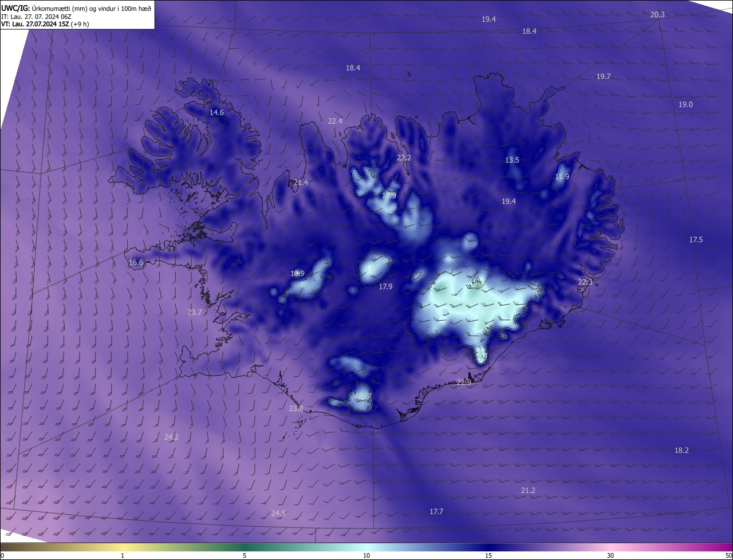The height and width of the screenshot is (560, 733).
Task: Click the 22.2 value label
Action: click(404, 157)
